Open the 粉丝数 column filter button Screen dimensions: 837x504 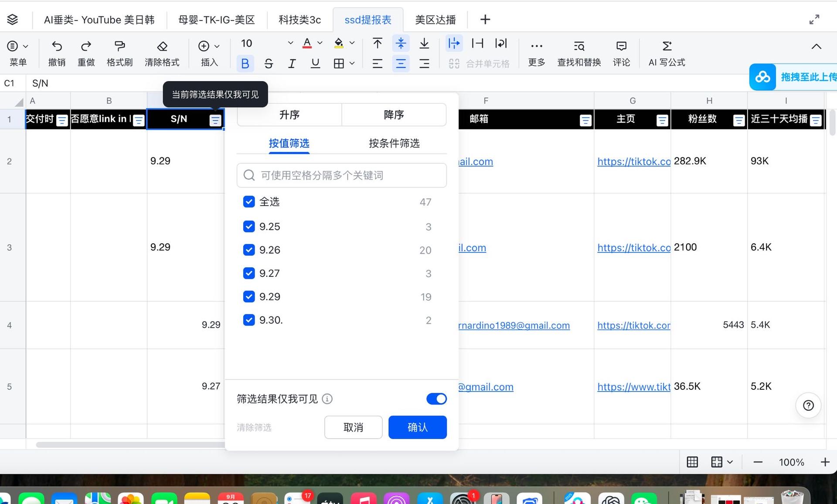point(739,120)
